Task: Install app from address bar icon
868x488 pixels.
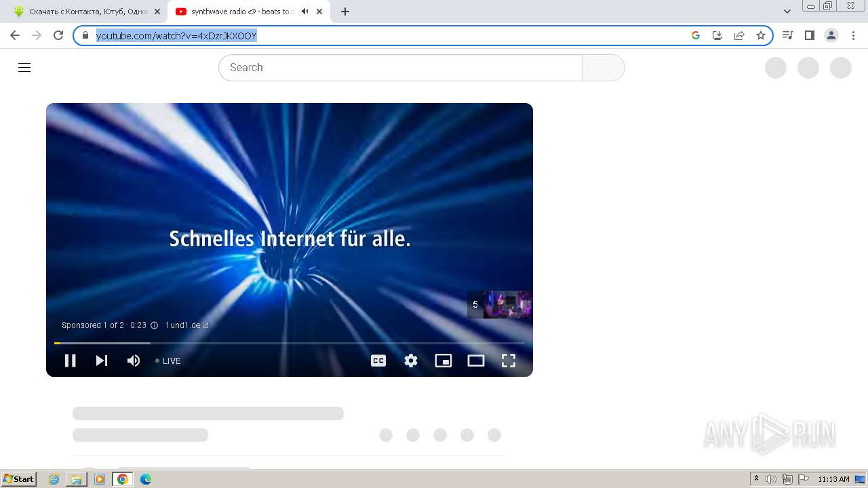Action: 717,35
